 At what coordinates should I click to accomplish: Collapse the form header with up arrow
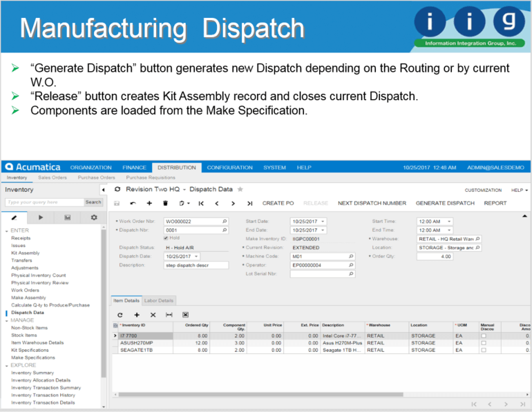pos(524,216)
